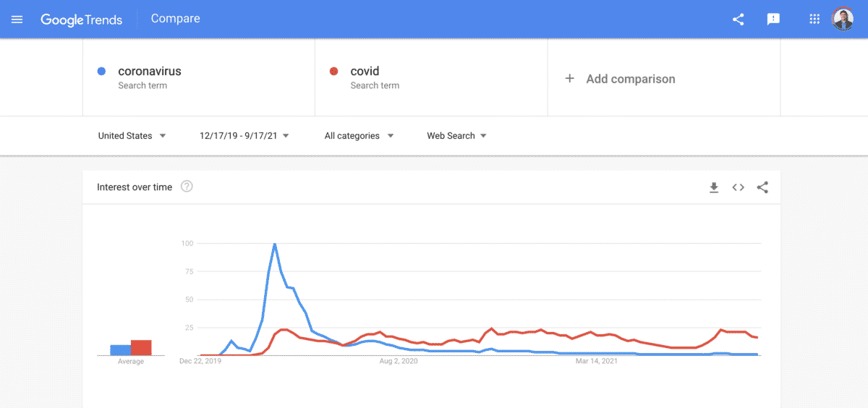Click the Google Trends logo

pos(81,20)
